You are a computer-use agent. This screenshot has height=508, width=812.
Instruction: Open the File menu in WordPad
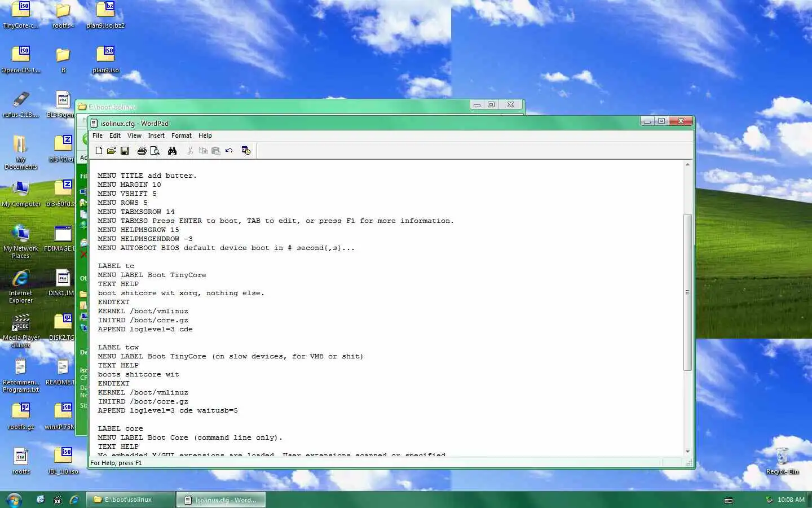pos(98,135)
